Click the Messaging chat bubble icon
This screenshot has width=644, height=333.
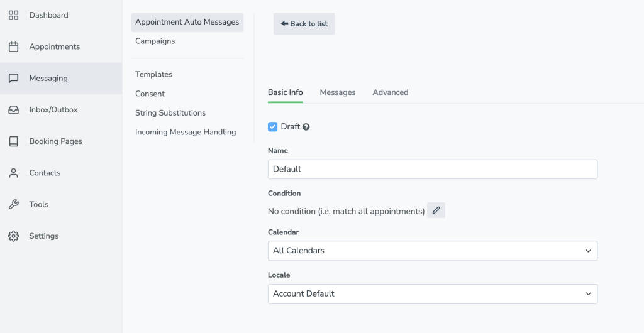coord(14,79)
